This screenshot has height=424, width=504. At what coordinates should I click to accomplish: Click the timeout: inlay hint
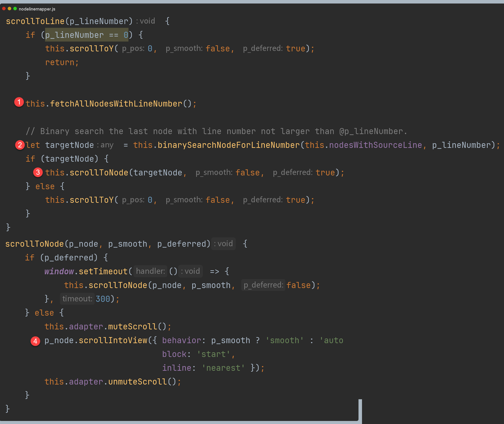(77, 299)
